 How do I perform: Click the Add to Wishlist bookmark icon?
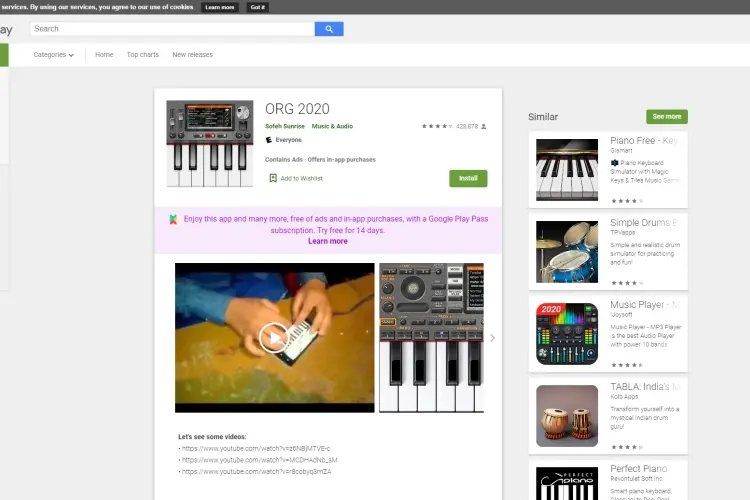tap(273, 178)
